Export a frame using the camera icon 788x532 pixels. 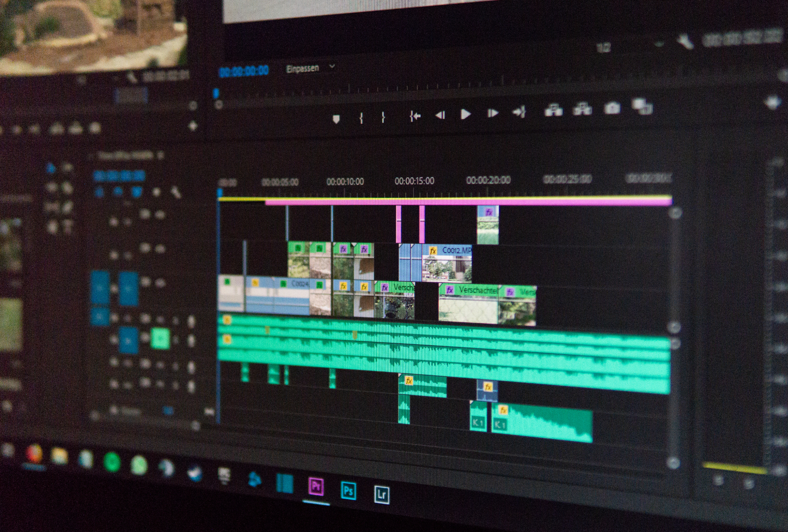coord(612,107)
